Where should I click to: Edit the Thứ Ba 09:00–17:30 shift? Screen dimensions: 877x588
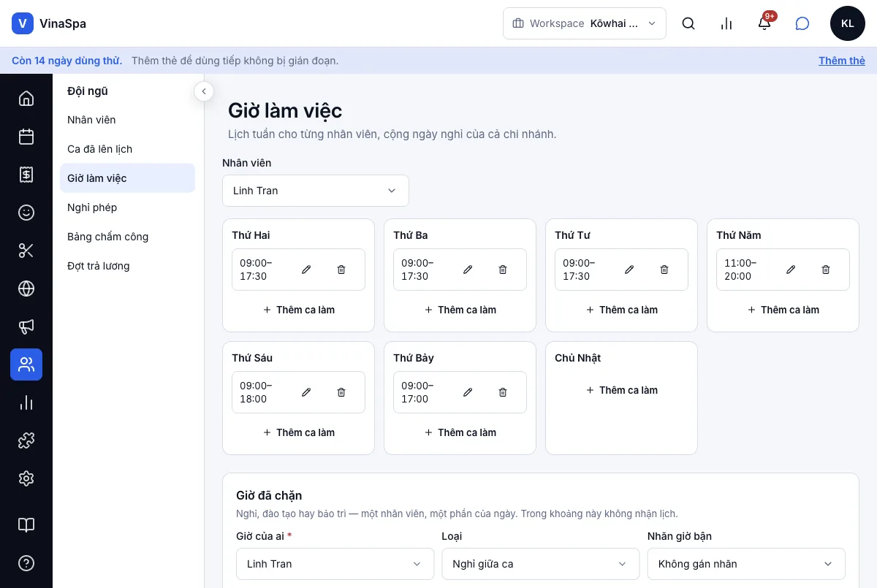(x=468, y=270)
